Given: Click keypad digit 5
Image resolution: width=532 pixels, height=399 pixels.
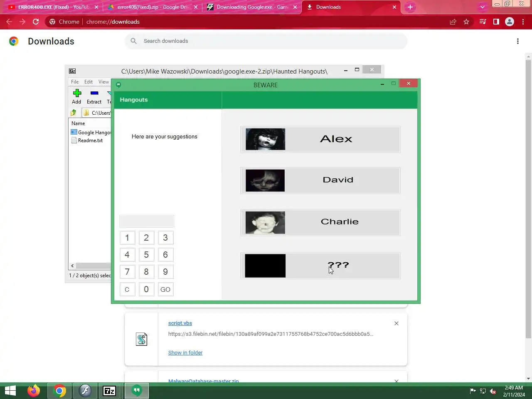Looking at the screenshot, I should 146,255.
